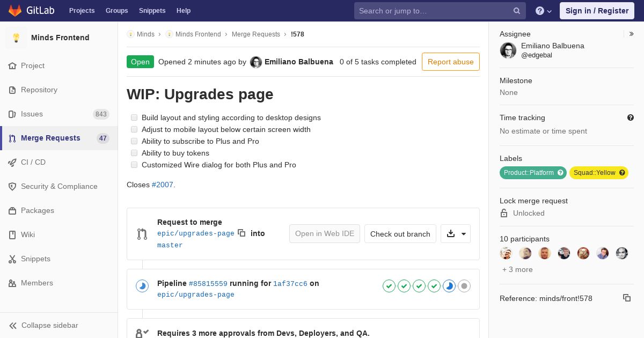The image size is (644, 338).
Task: Expand '+ 3 more' participants
Action: (x=517, y=269)
